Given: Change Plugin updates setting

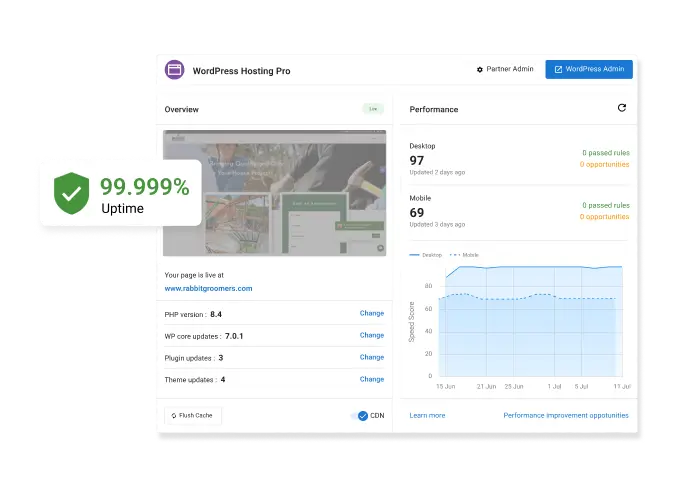Looking at the screenshot, I should (x=372, y=357).
